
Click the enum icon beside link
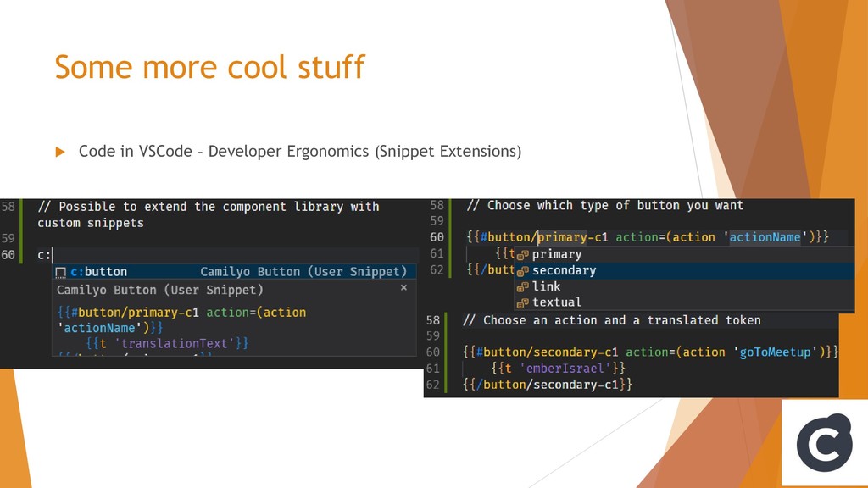coord(522,287)
